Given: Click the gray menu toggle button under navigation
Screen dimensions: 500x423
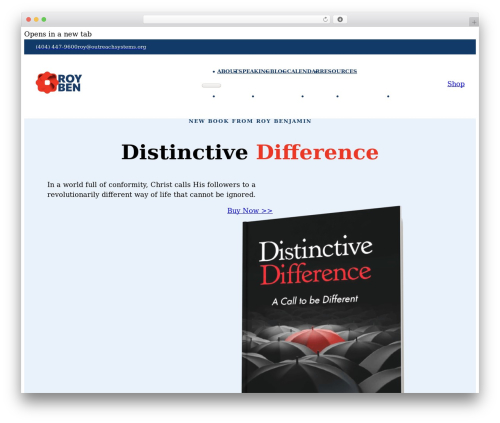Looking at the screenshot, I should point(211,86).
